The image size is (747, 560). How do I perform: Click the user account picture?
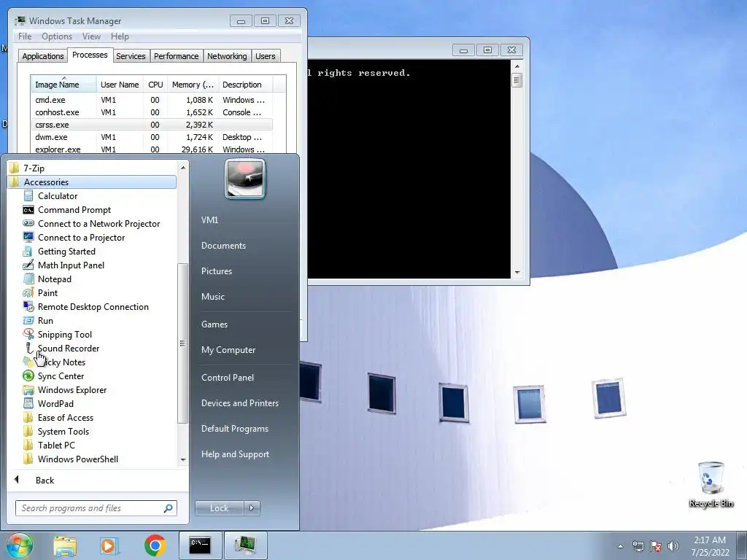[x=245, y=179]
